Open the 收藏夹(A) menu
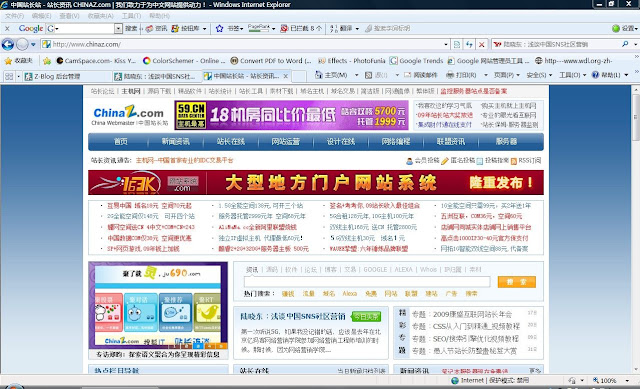 coord(100,16)
